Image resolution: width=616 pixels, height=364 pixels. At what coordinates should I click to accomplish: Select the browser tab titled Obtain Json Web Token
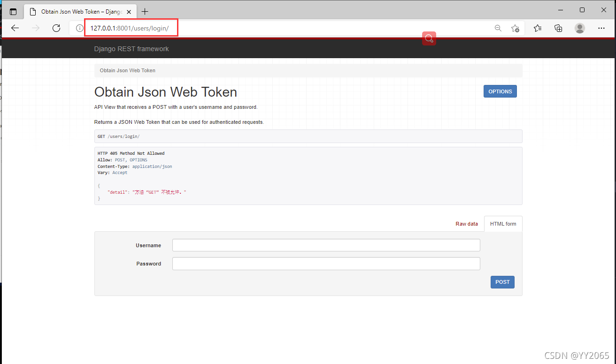(x=79, y=12)
